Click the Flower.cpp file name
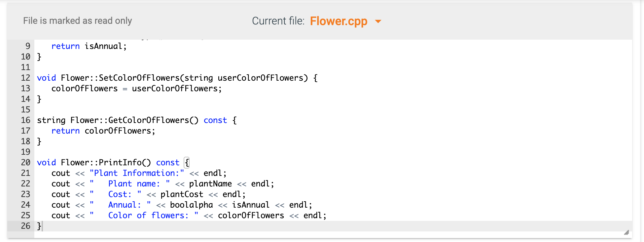Viewport: 644px width, 242px height. pos(339,21)
